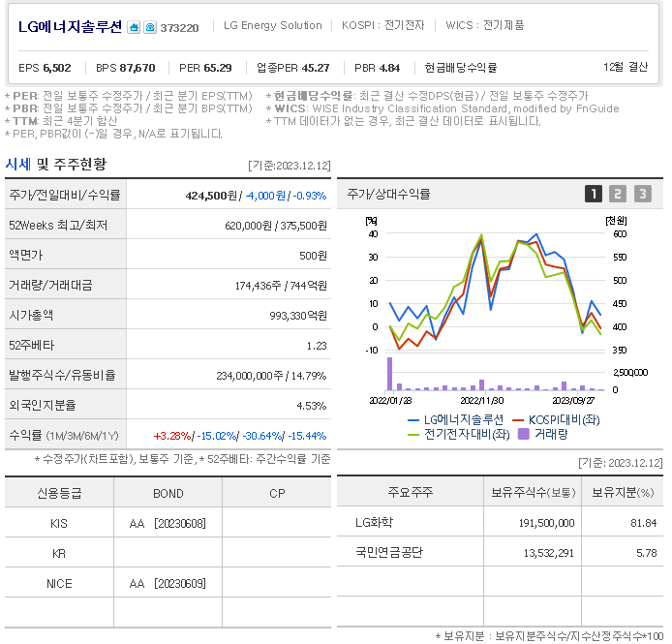Switch chart to tab 3
Image resolution: width=672 pixels, height=644 pixels.
[642, 194]
